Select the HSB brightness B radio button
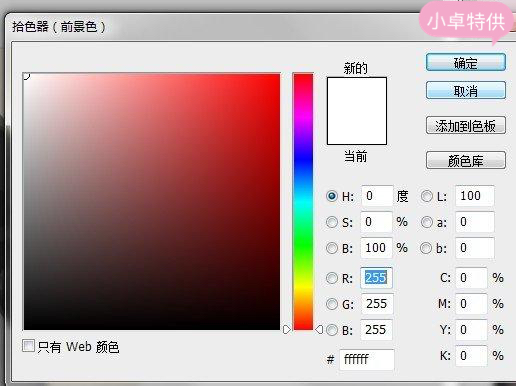Viewport: 516px width, 386px height. pyautogui.click(x=332, y=248)
